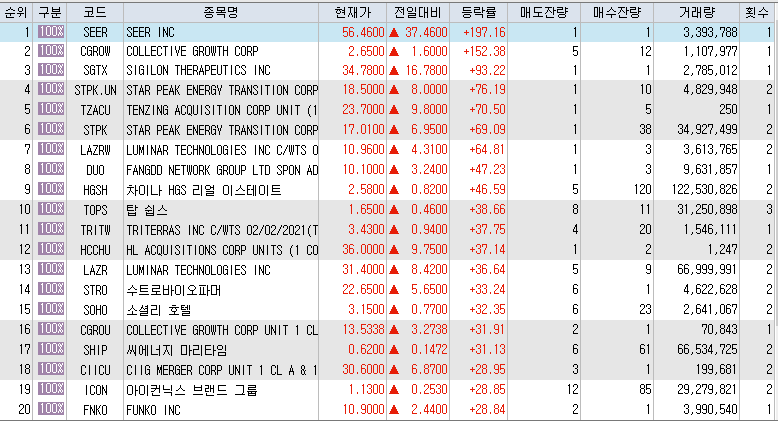Click the volume 34,927,499
Screen dimensions: 778x421
pyautogui.click(x=708, y=130)
